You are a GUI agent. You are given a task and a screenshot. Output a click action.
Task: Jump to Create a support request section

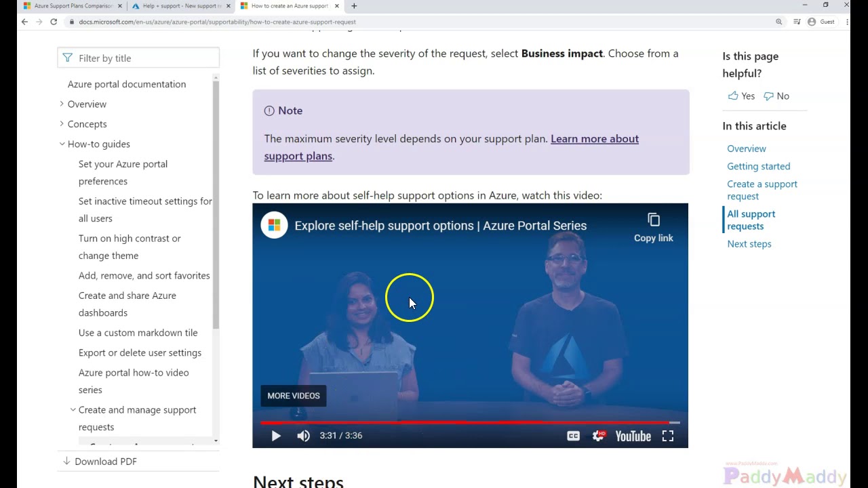tap(762, 190)
